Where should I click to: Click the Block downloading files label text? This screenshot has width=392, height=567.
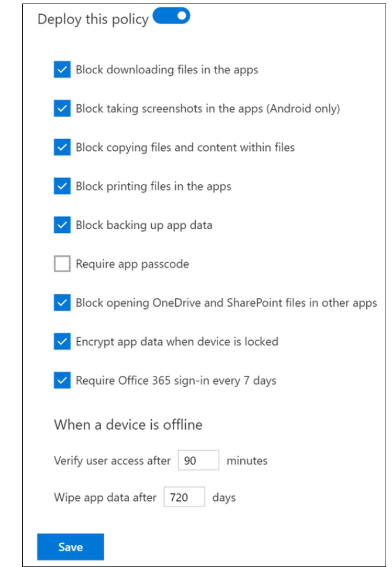[167, 70]
